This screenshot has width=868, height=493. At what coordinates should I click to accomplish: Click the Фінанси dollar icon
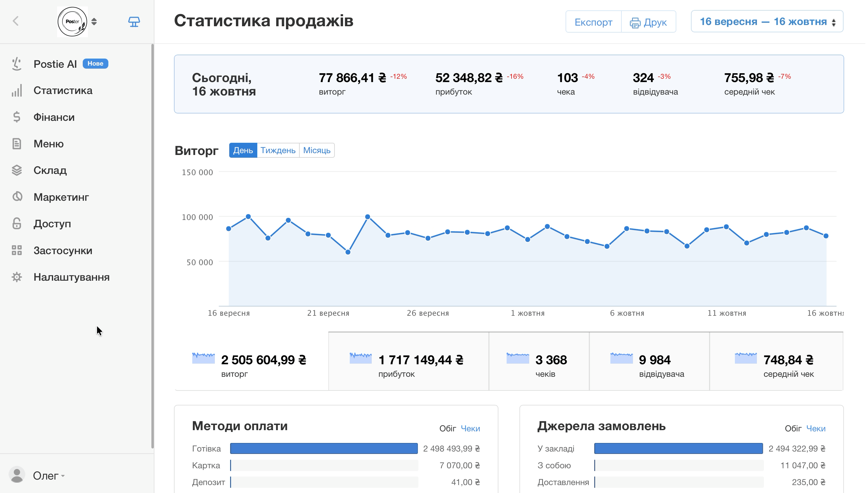(x=16, y=117)
